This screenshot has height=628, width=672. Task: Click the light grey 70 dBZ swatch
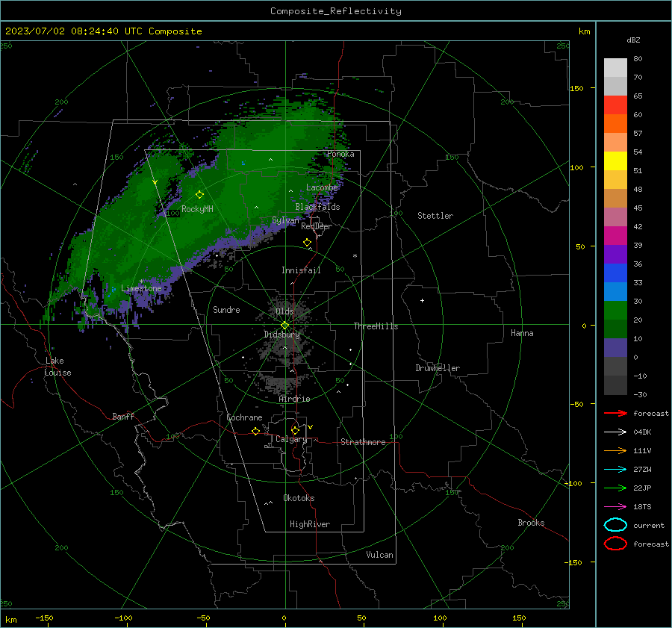tap(615, 86)
